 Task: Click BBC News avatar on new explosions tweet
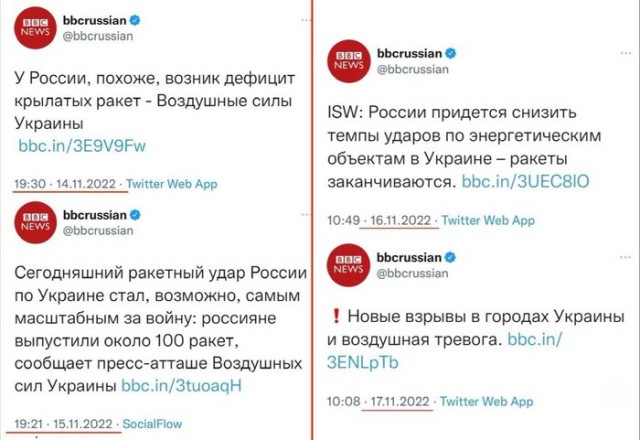tap(350, 262)
